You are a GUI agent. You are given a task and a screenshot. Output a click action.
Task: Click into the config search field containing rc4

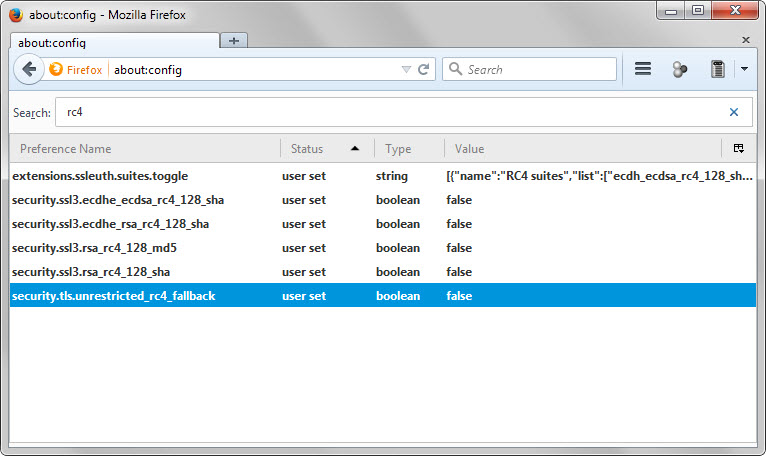[x=404, y=112]
